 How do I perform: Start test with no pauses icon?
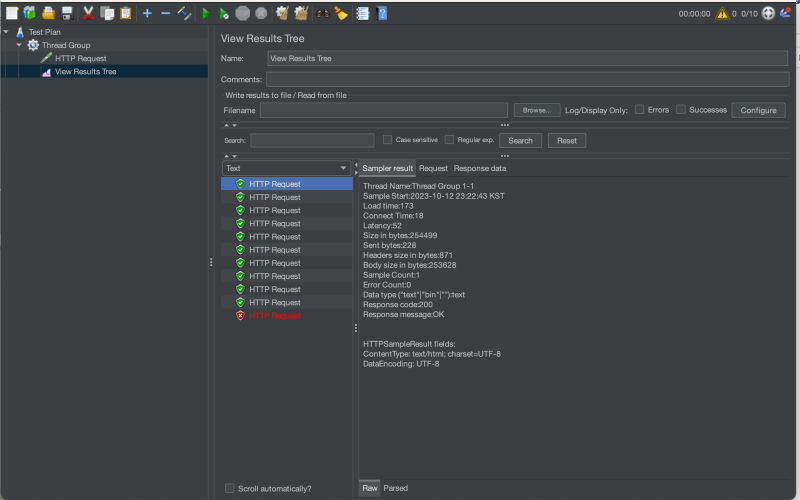click(x=224, y=13)
